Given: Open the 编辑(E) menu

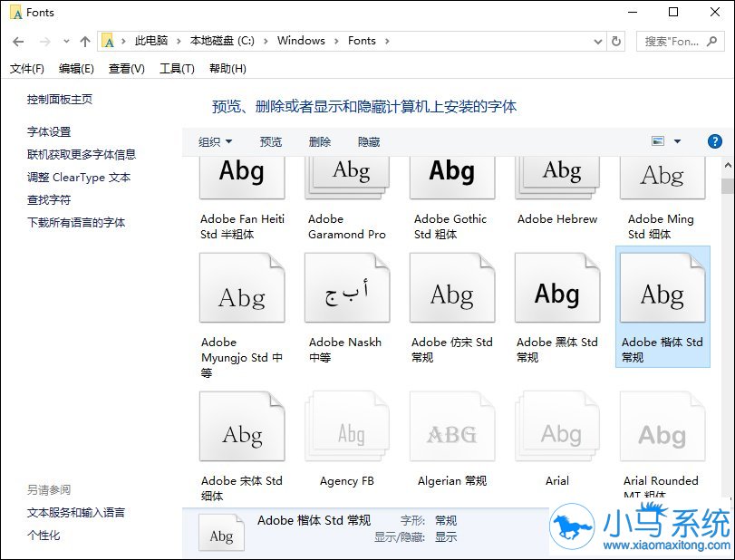Looking at the screenshot, I should (76, 69).
